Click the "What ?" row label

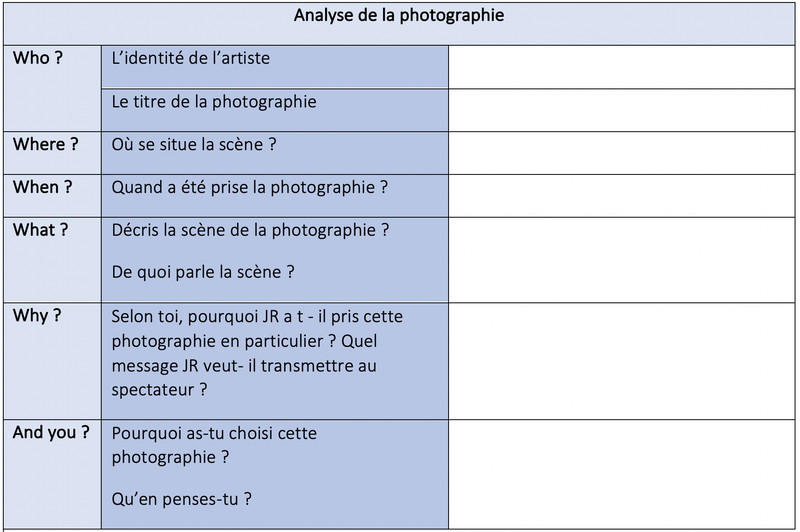[40, 230]
